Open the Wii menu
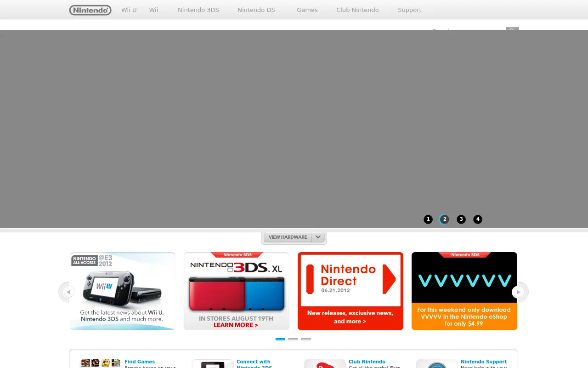Viewport: 588px width, 368px height. click(153, 10)
